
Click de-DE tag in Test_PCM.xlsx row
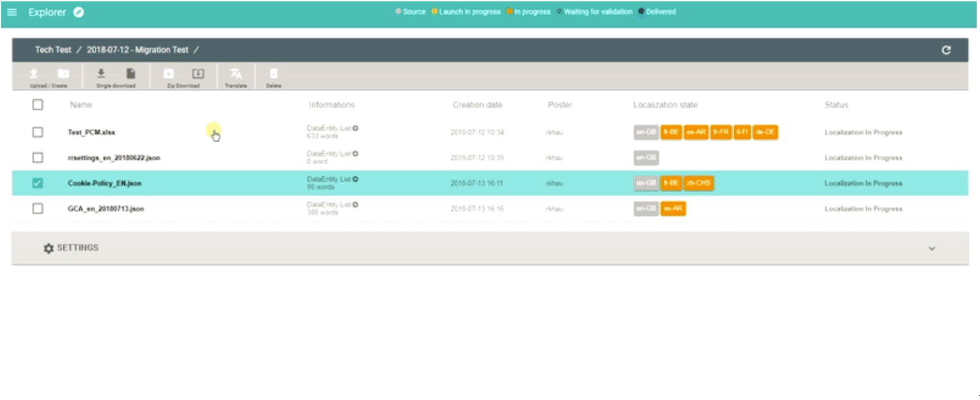766,132
